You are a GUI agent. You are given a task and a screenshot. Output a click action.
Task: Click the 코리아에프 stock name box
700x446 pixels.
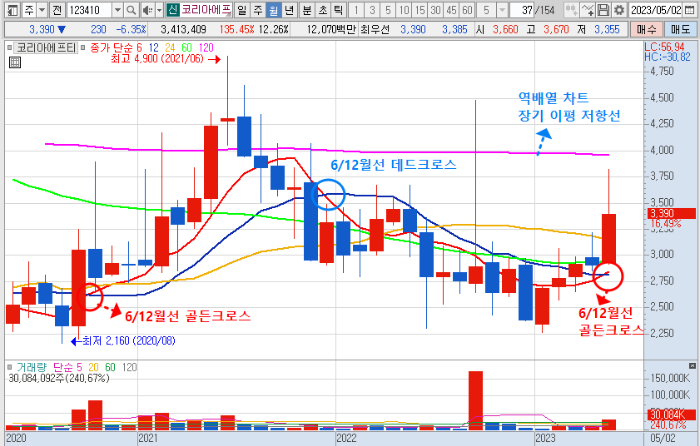coord(206,10)
